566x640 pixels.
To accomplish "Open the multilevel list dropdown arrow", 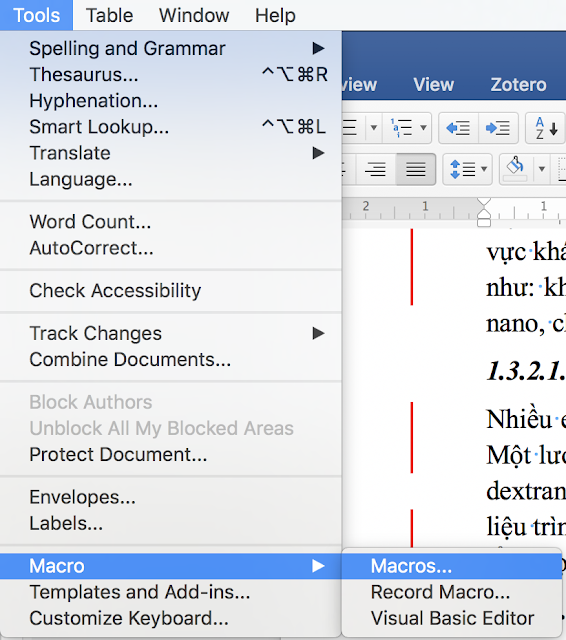I will pos(423,128).
